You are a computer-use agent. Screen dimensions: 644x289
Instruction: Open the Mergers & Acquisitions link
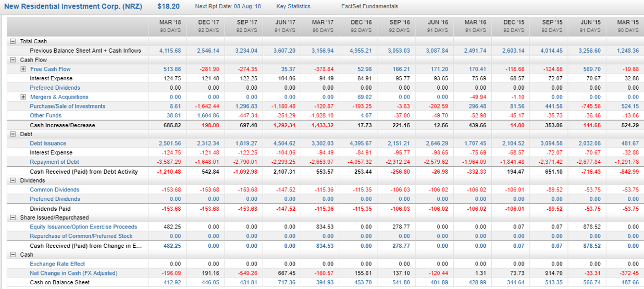click(x=59, y=97)
